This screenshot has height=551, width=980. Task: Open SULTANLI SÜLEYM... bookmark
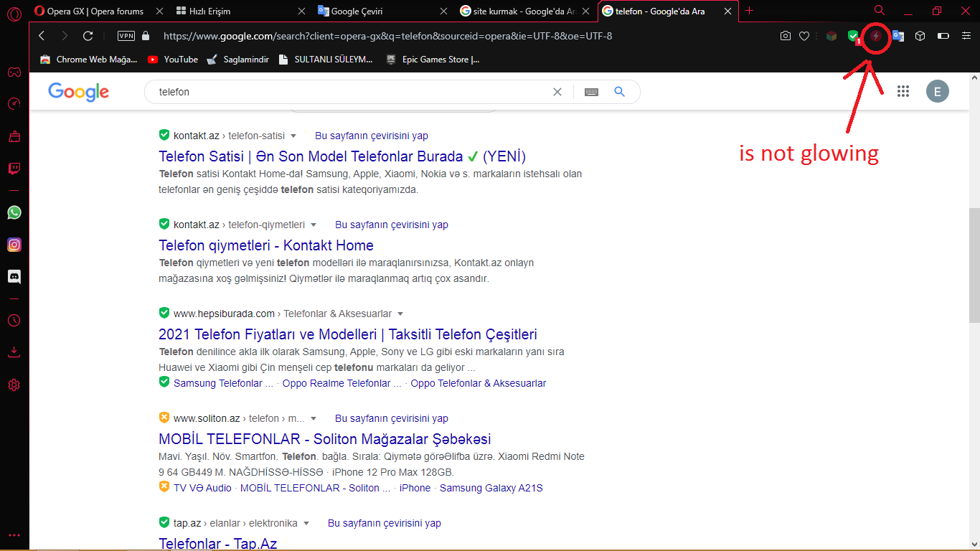[x=326, y=60]
